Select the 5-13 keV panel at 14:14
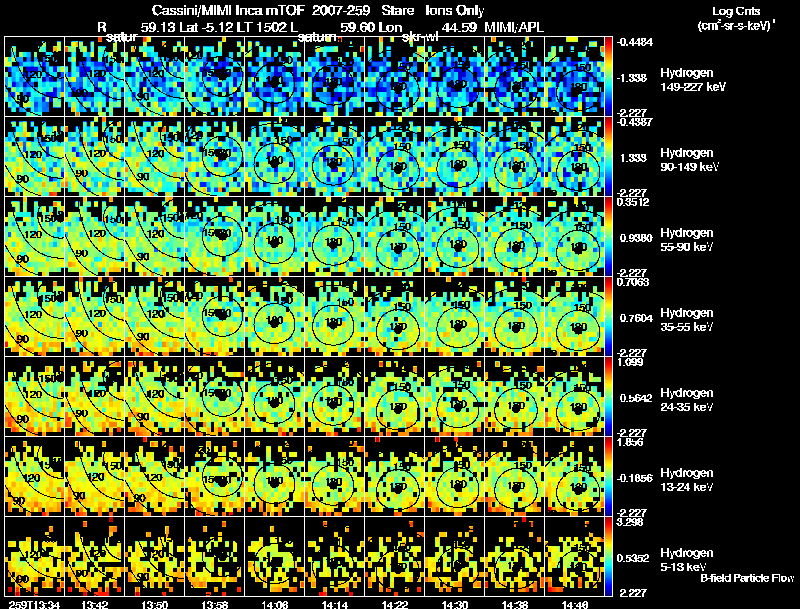The image size is (800, 609). coord(335,556)
